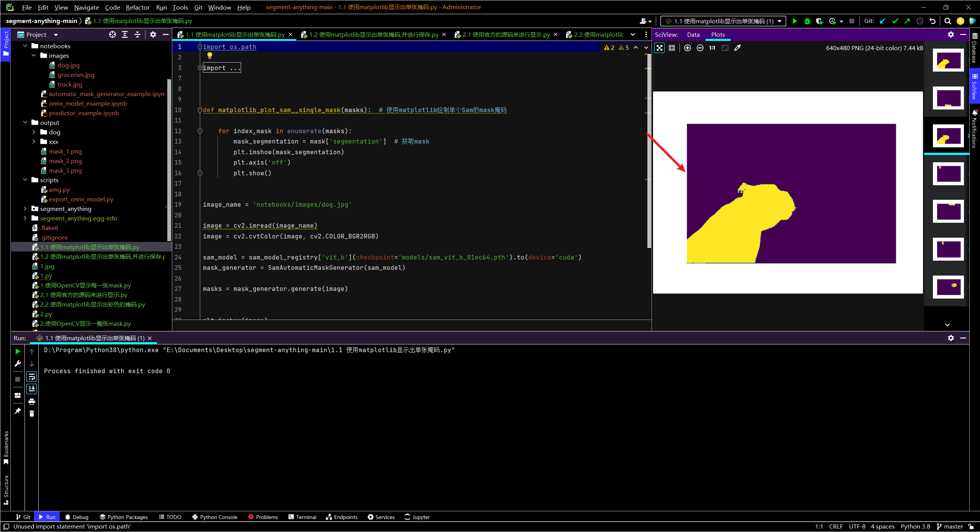Click the Debug bug icon in toolbar

coord(807,21)
